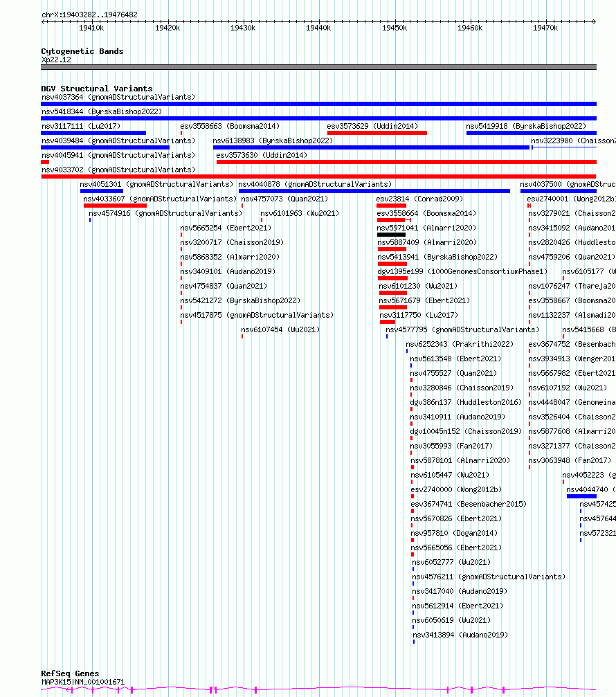Select nsv957810 (Dogan2014) label
The width and height of the screenshot is (616, 697).
[454, 532]
